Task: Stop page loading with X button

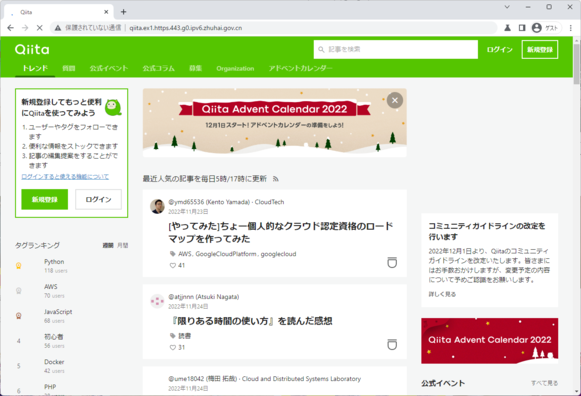Action: [40, 28]
